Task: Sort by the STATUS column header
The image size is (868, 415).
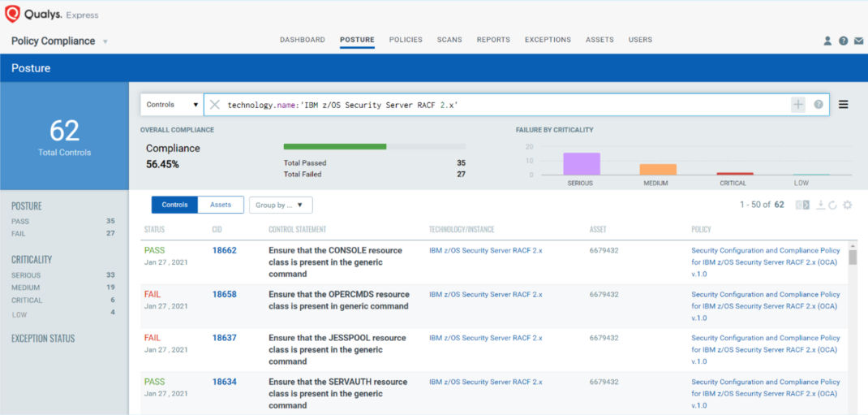Action: pyautogui.click(x=154, y=229)
